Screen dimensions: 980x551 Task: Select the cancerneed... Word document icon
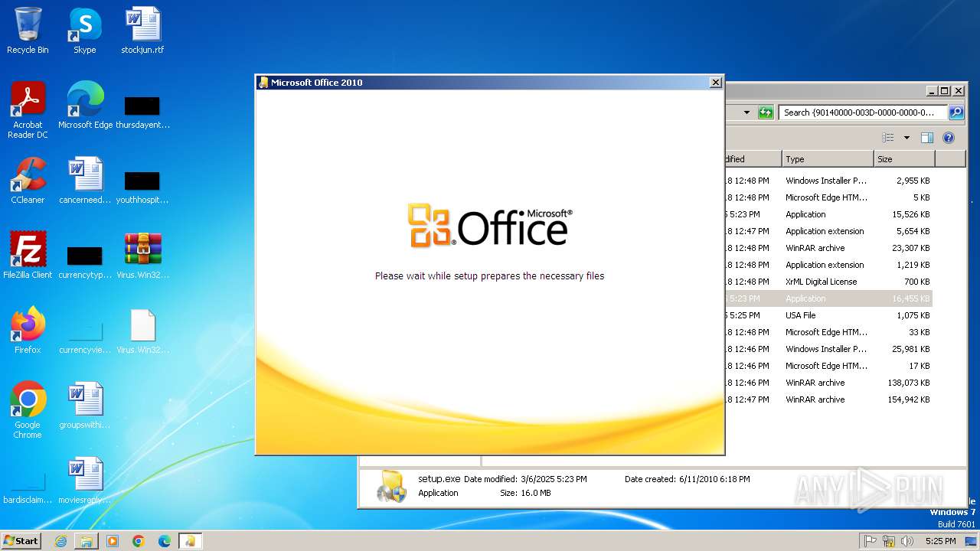click(85, 181)
